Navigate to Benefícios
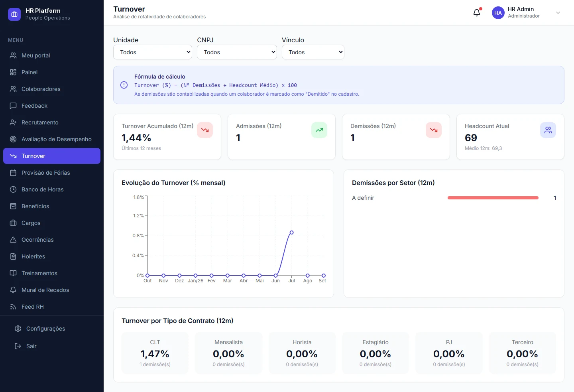The image size is (574, 392). 52,206
